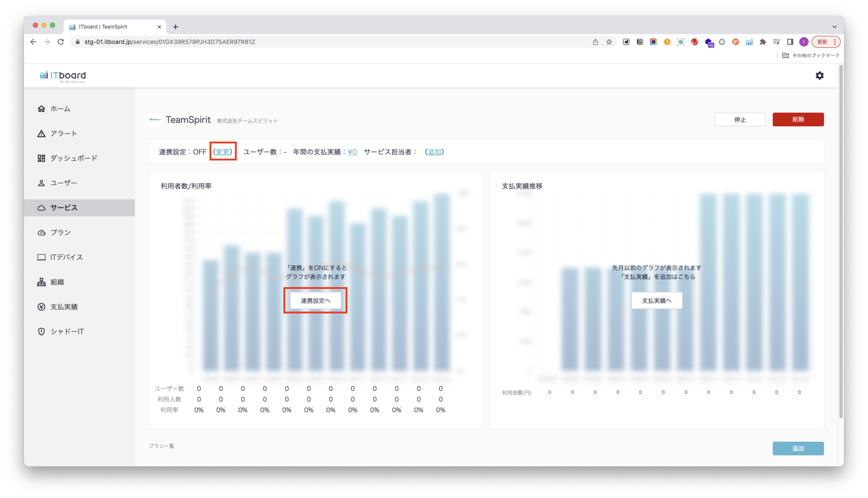The width and height of the screenshot is (868, 498).
Task: Open the IT Devices laptop icon
Action: click(x=41, y=257)
